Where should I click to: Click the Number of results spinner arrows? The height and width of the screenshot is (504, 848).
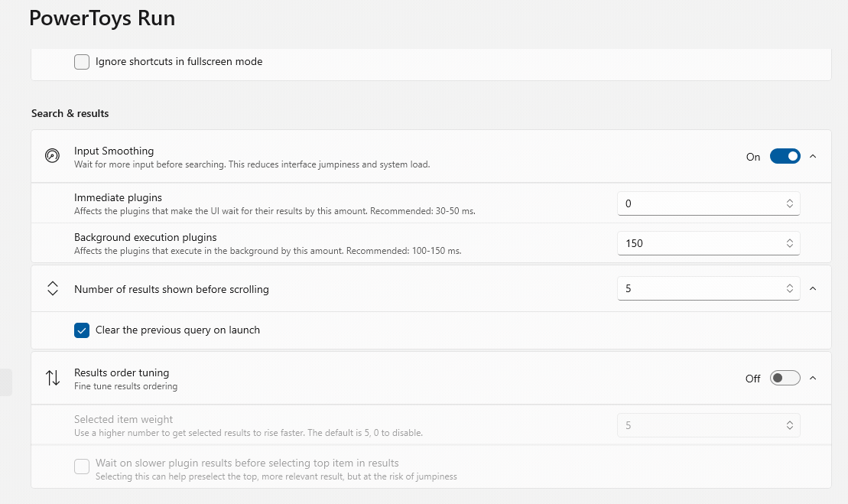pos(789,288)
